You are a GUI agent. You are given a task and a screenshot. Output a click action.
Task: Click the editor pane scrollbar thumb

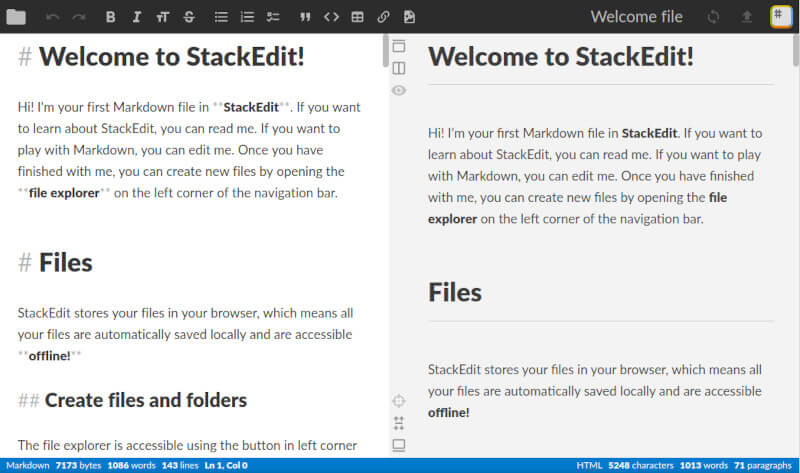(x=385, y=51)
